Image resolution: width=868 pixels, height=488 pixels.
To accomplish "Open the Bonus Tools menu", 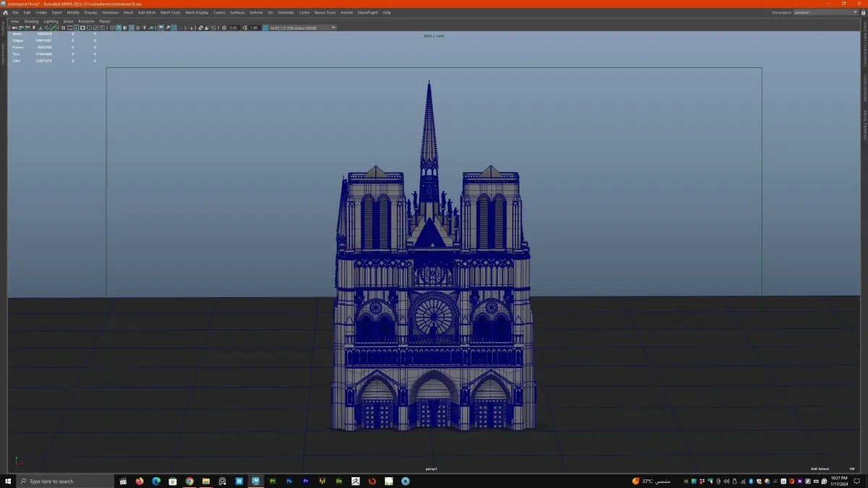I will point(325,12).
